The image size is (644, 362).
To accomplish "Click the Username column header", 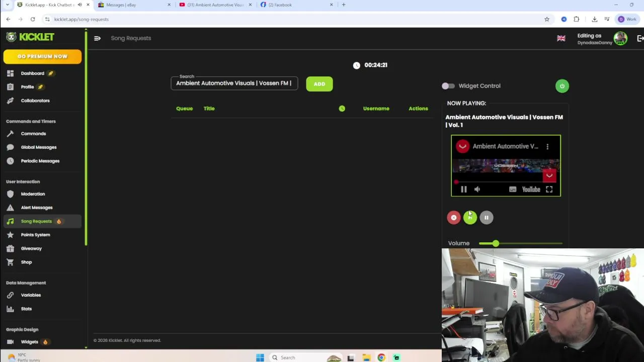I will (376, 109).
